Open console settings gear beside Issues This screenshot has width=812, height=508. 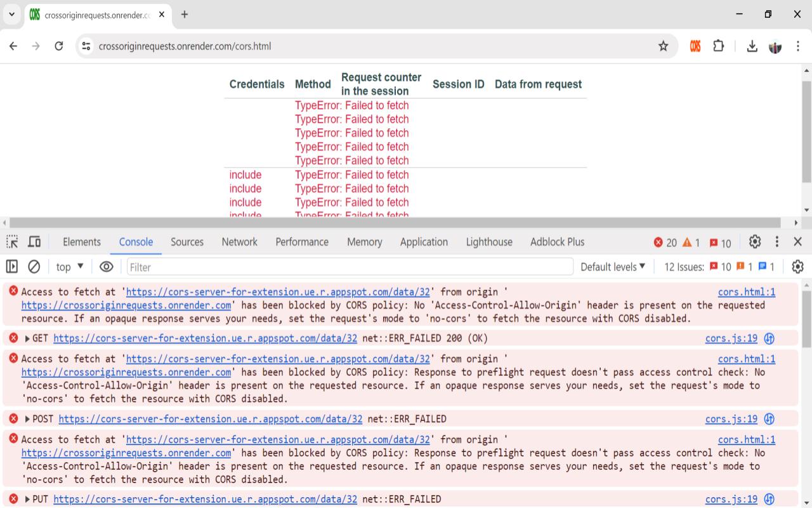797,267
